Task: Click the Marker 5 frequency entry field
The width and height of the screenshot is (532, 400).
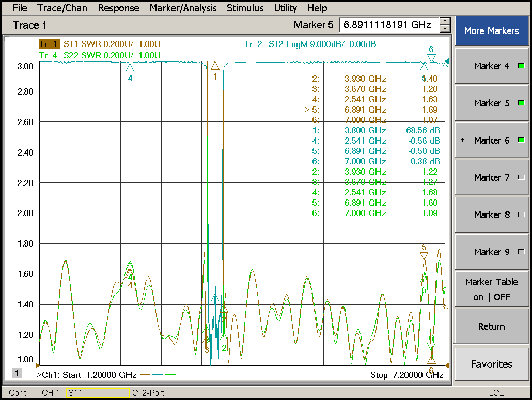Action: [x=389, y=25]
